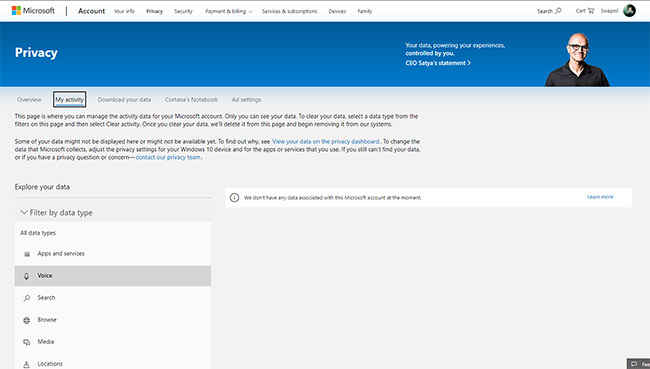Open the shopping cart icon
The width and height of the screenshot is (650, 369).
pyautogui.click(x=591, y=11)
